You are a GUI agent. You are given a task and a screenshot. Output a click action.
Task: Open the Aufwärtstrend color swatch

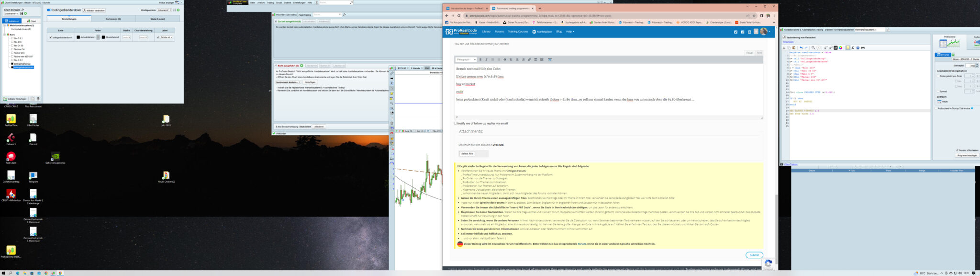click(78, 37)
